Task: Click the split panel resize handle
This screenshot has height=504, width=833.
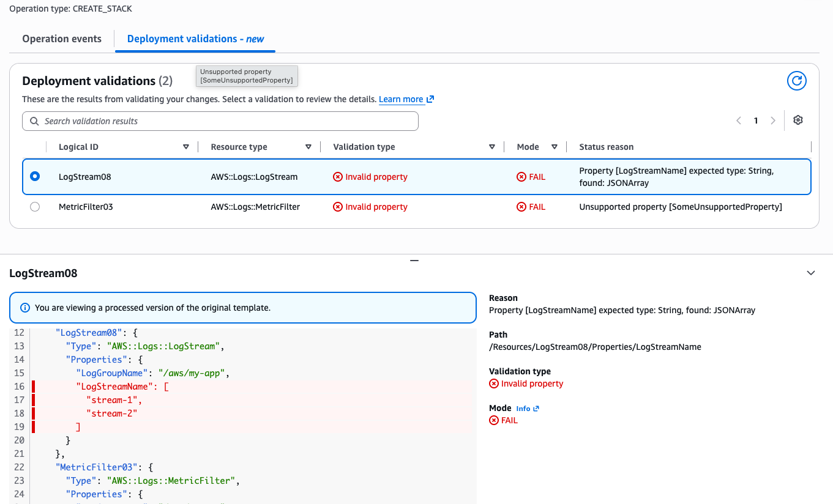Action: tap(414, 261)
